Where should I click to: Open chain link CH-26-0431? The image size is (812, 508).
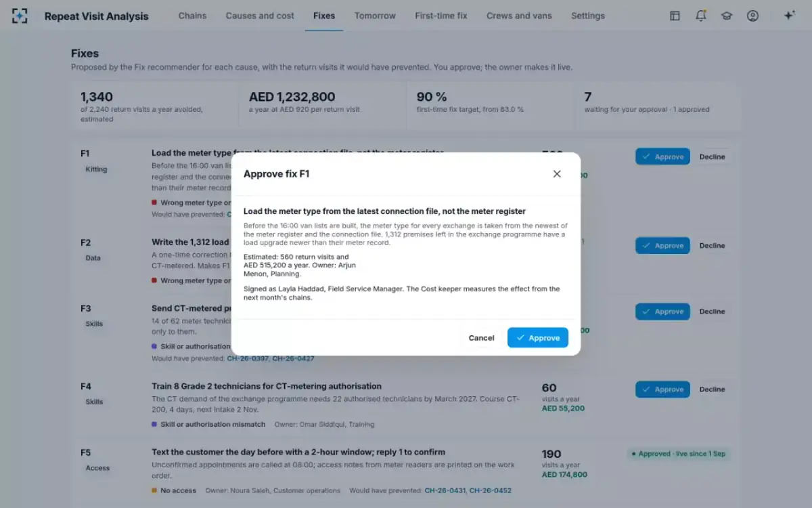click(x=445, y=490)
